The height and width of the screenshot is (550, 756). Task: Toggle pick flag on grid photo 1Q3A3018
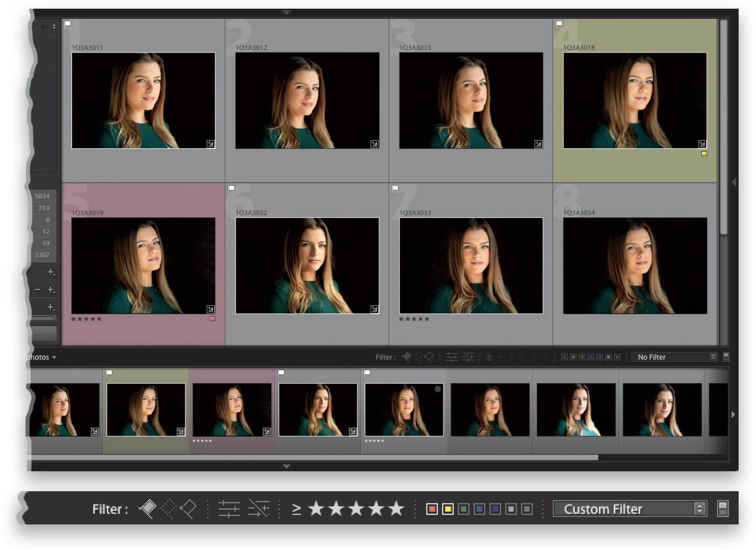point(559,24)
